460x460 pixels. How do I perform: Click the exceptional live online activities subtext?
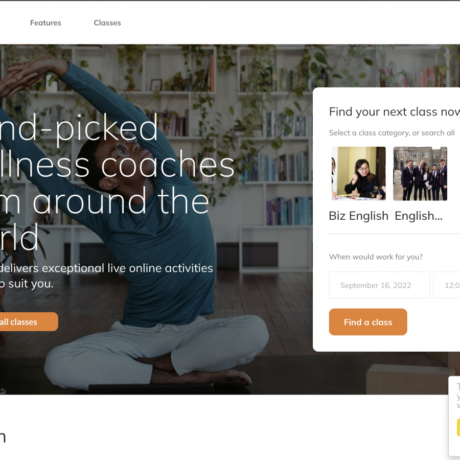coord(107,276)
